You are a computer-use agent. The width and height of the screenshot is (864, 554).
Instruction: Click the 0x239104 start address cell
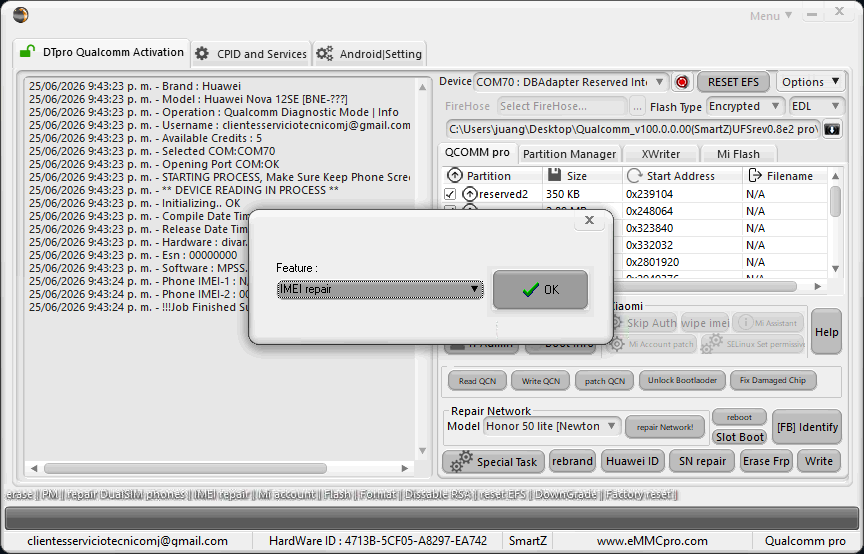683,194
